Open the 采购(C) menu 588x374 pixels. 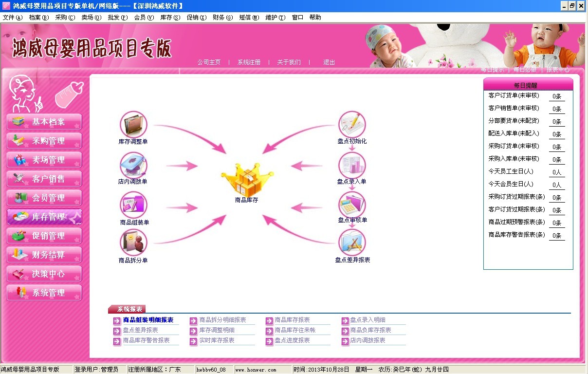pyautogui.click(x=65, y=18)
